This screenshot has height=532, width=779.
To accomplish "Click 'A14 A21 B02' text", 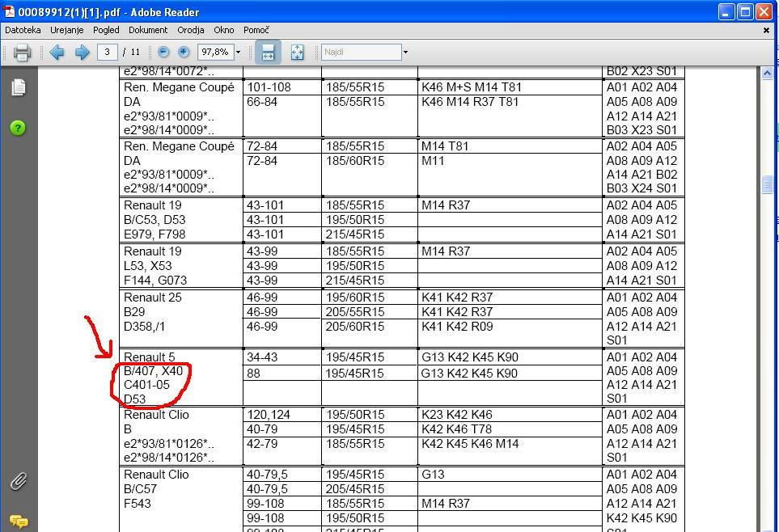I will pos(641,175).
